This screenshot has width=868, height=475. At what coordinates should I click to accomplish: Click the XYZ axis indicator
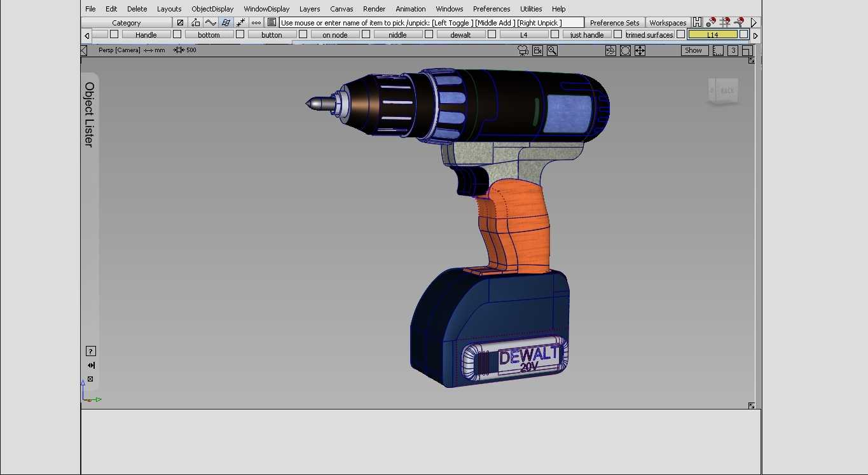pos(91,391)
